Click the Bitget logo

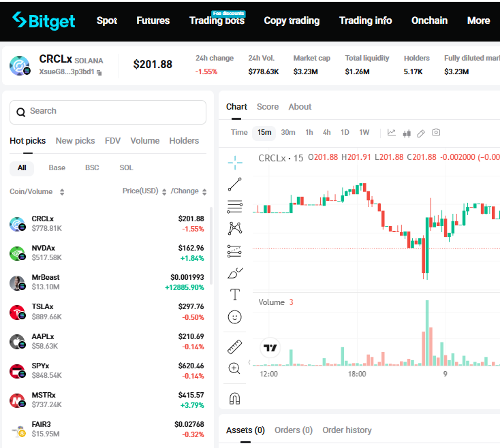click(44, 20)
